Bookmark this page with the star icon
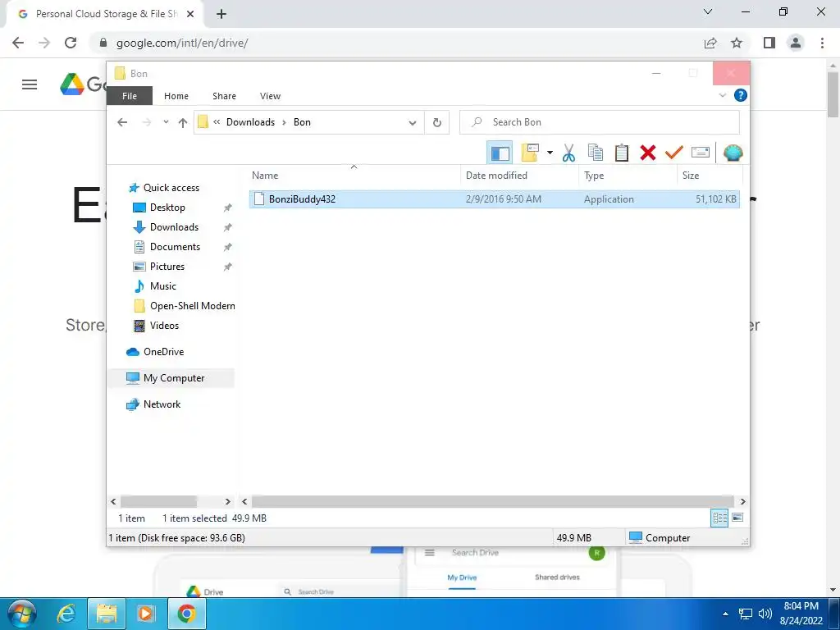This screenshot has width=840, height=630. 737,43
